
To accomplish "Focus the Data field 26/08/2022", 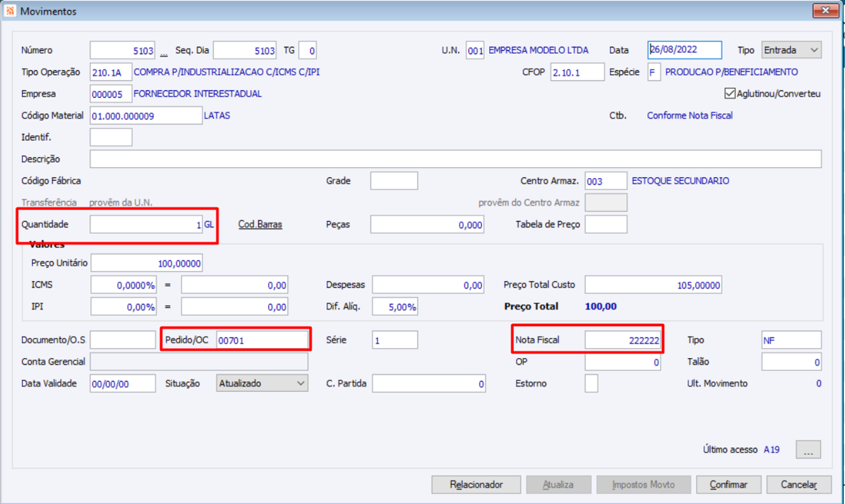I will click(684, 50).
